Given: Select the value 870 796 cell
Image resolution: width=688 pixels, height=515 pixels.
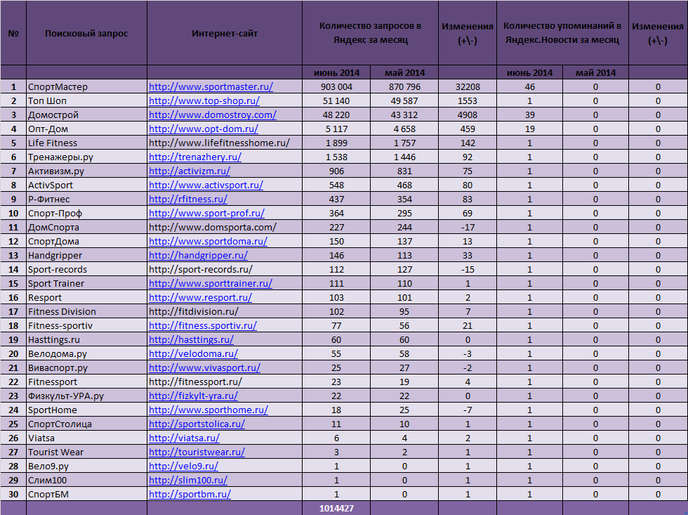Looking at the screenshot, I should tap(405, 87).
